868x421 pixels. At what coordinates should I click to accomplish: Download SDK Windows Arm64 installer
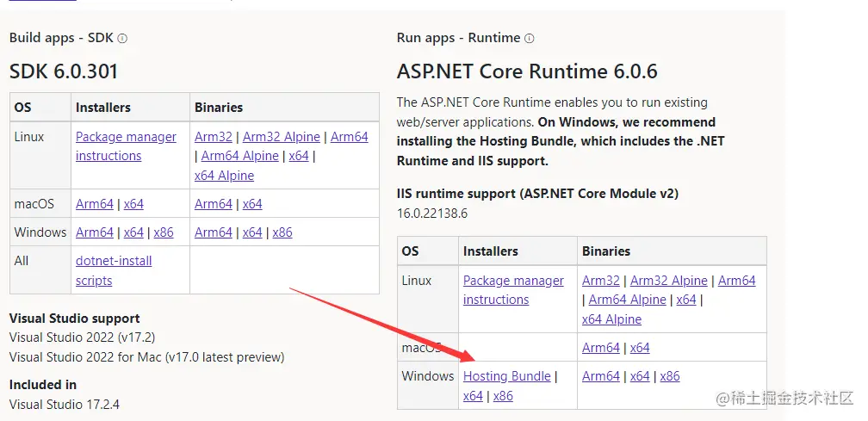pyautogui.click(x=95, y=232)
